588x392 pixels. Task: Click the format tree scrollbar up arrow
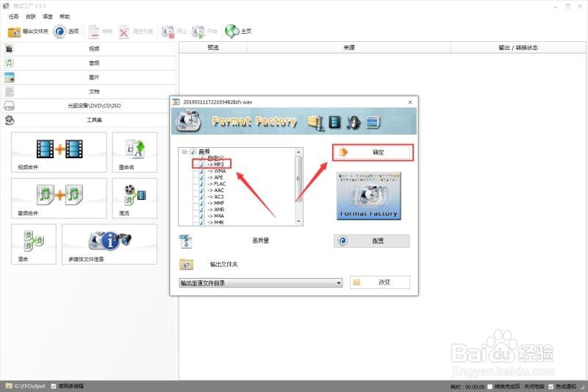299,152
